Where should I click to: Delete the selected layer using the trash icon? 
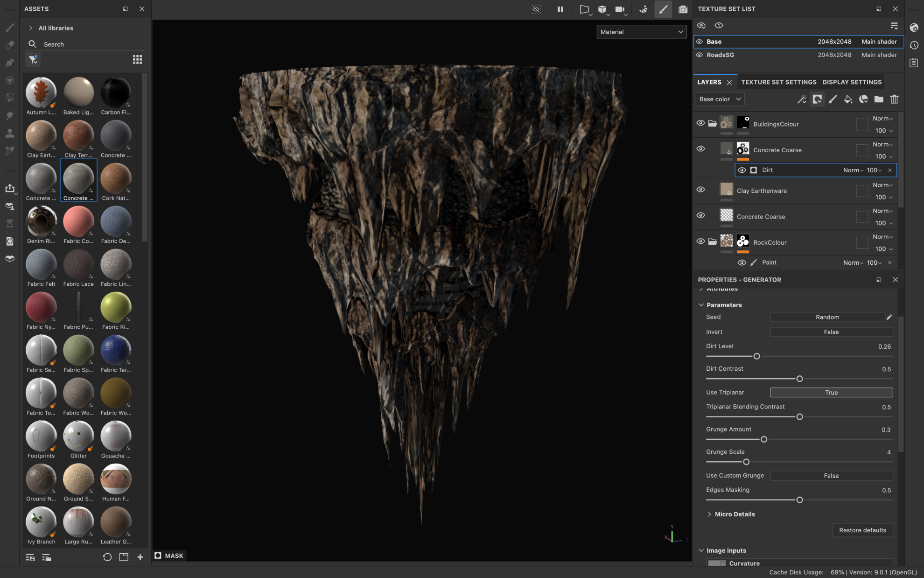coord(895,99)
